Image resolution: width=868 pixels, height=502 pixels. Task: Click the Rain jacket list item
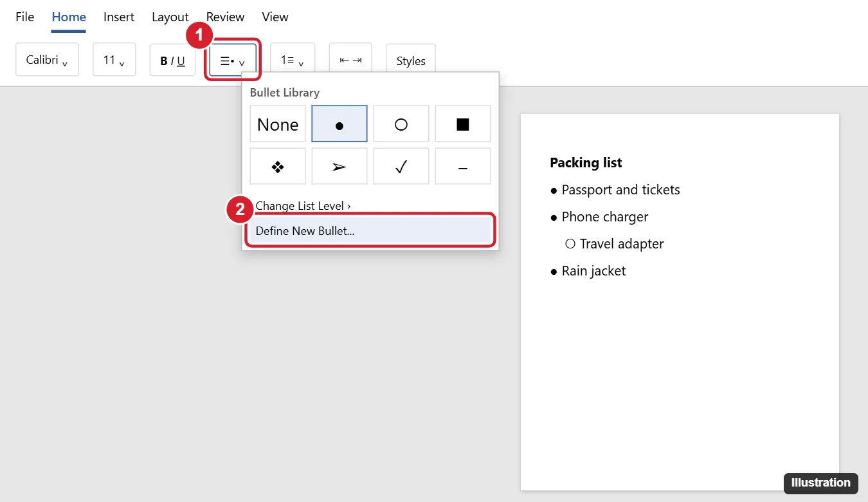coord(588,271)
